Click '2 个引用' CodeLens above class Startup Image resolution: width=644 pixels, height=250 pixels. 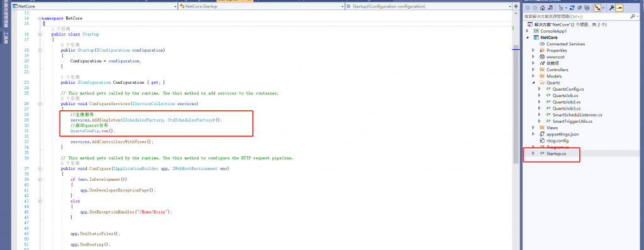60,29
